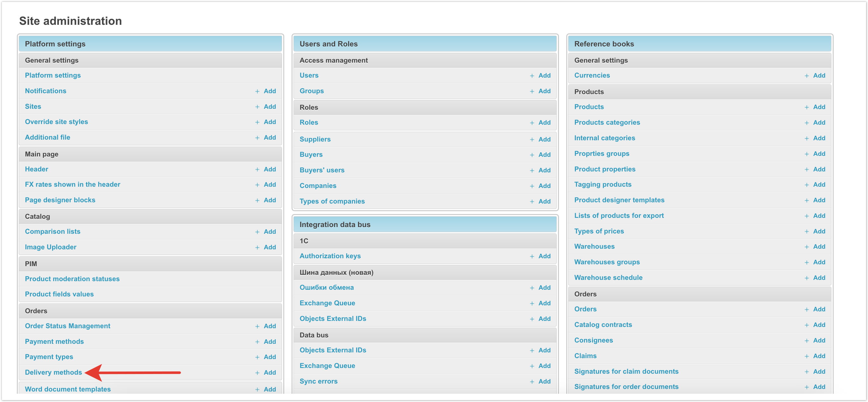
Task: Click the plus icon for Payment methods
Action: click(257, 342)
